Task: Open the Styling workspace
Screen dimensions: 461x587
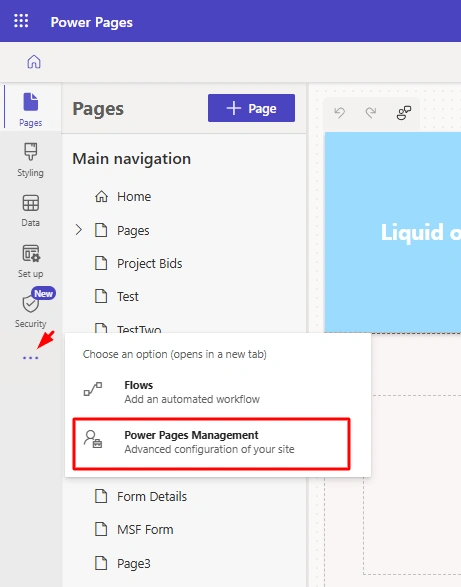Action: [30, 160]
